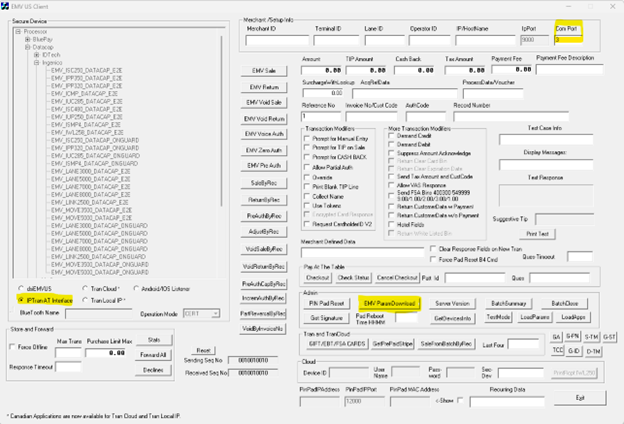Toggle the Use Tokens checkbox
The width and height of the screenshot is (624, 424).
pyautogui.click(x=307, y=205)
